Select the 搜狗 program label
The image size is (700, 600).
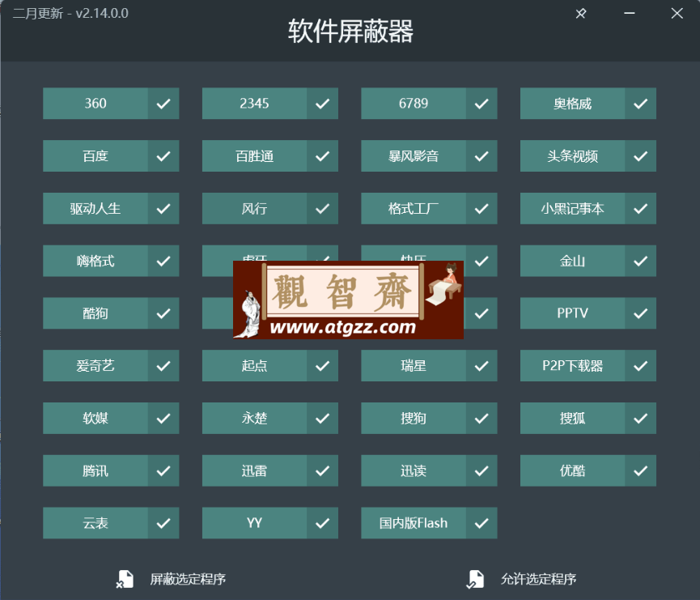[414, 418]
